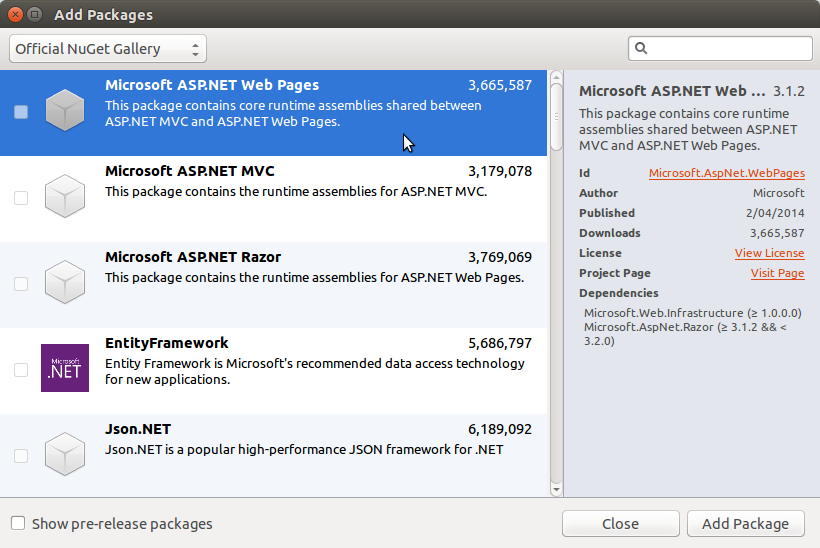Open the Official NuGet Gallery source dropdown
The height and width of the screenshot is (548, 820).
coord(108,49)
